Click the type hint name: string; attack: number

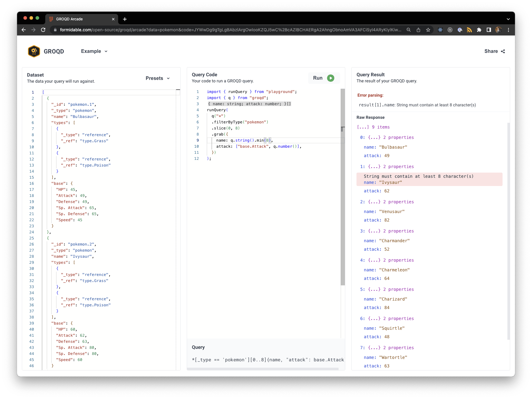point(249,104)
